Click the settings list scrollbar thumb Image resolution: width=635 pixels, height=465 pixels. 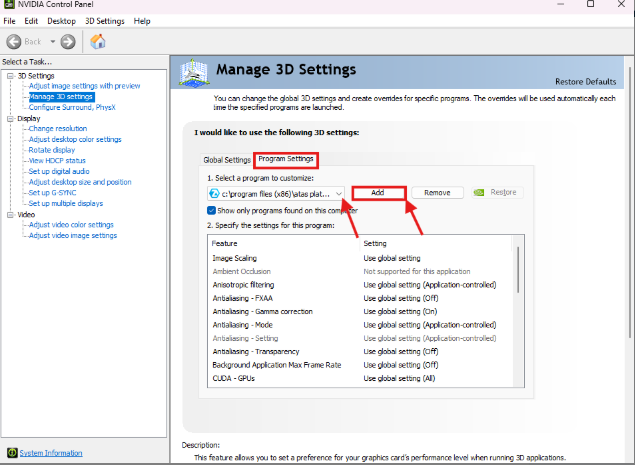[x=518, y=269]
